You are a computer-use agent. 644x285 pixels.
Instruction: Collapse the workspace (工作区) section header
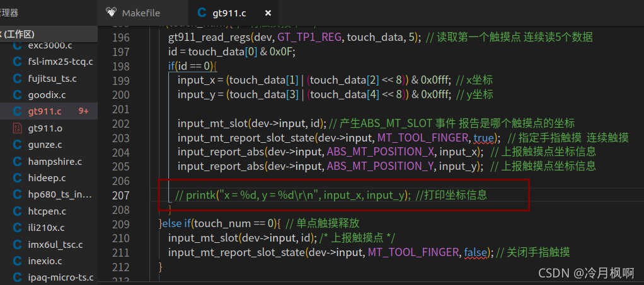49,33
